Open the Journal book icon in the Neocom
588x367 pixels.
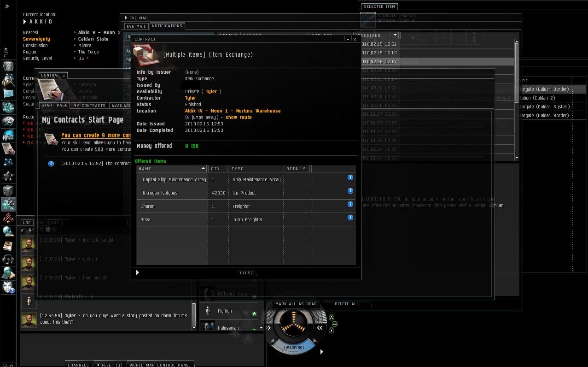[8, 245]
